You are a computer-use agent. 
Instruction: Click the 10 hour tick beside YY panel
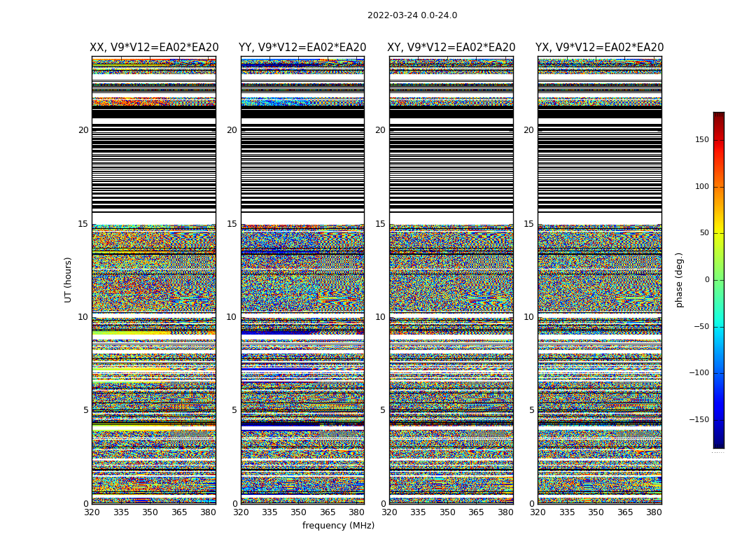232,317
